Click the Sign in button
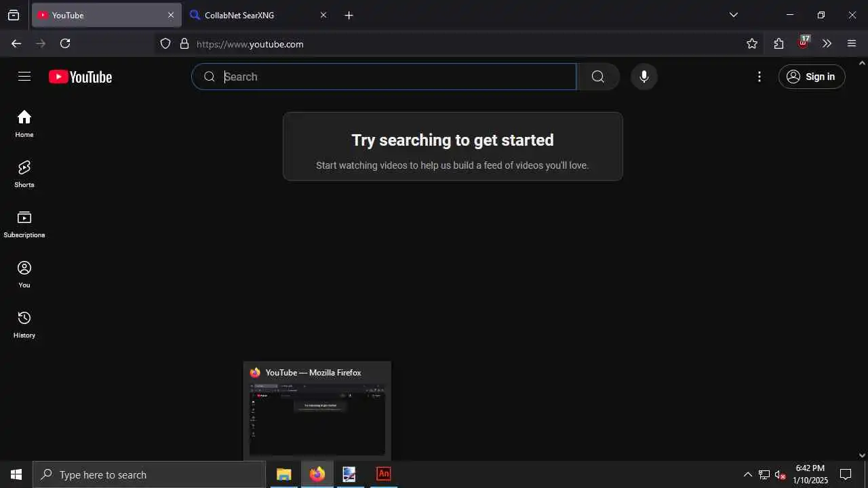The width and height of the screenshot is (868, 488). [812, 77]
